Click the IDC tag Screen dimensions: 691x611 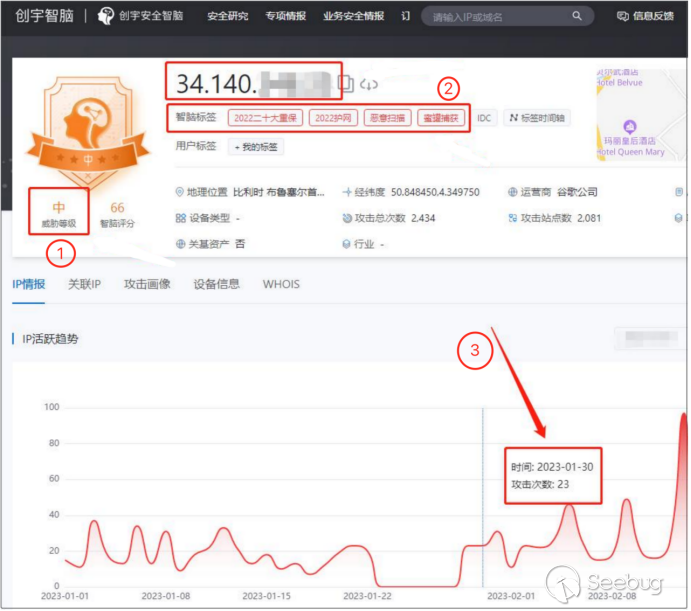[485, 118]
